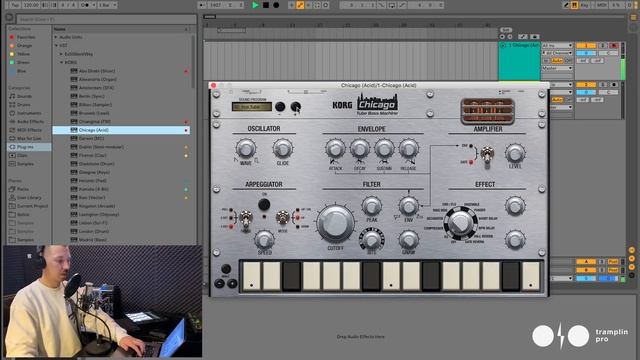Open the Drums category

24,105
